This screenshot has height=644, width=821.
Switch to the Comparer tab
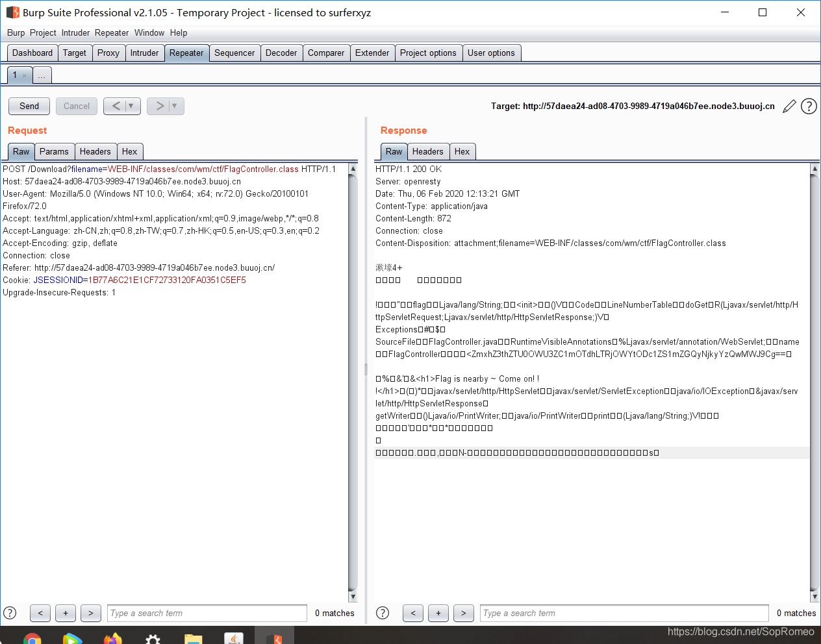pos(326,53)
